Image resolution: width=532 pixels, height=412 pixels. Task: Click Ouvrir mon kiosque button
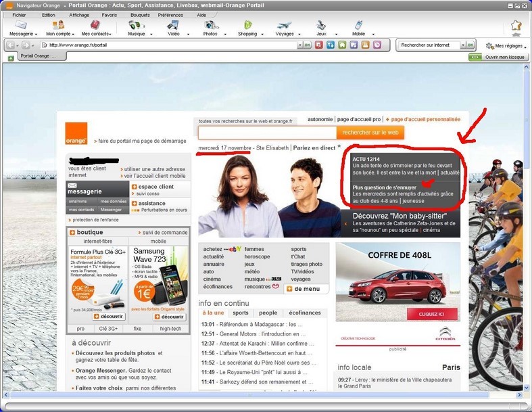[x=498, y=57]
